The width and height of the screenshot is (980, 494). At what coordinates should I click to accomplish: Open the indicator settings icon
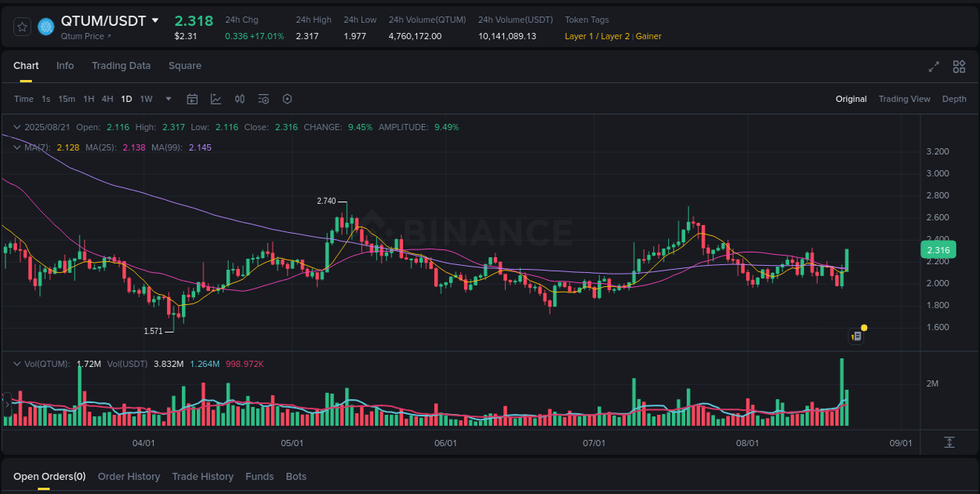coord(263,99)
